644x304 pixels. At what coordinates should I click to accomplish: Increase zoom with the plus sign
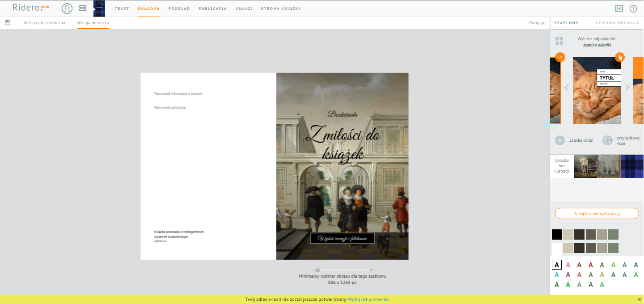click(371, 270)
